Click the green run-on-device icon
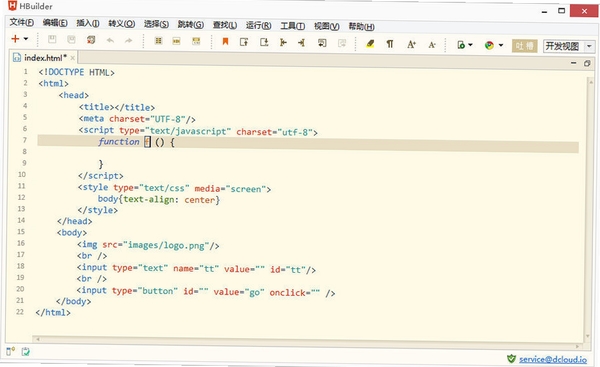 [x=461, y=45]
